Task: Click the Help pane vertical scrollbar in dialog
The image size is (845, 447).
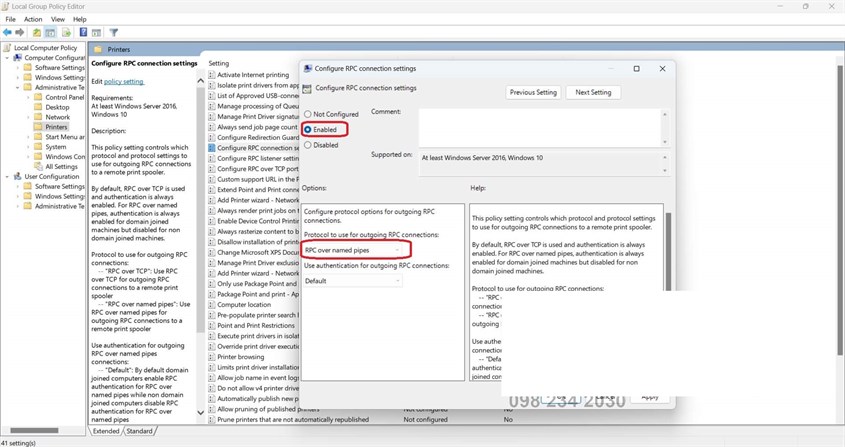Action: coord(668,252)
